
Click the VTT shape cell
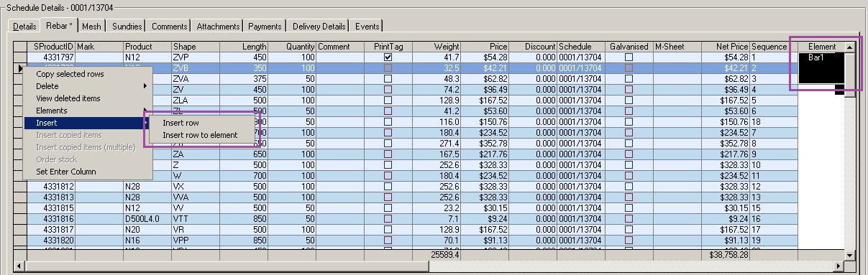click(195, 218)
